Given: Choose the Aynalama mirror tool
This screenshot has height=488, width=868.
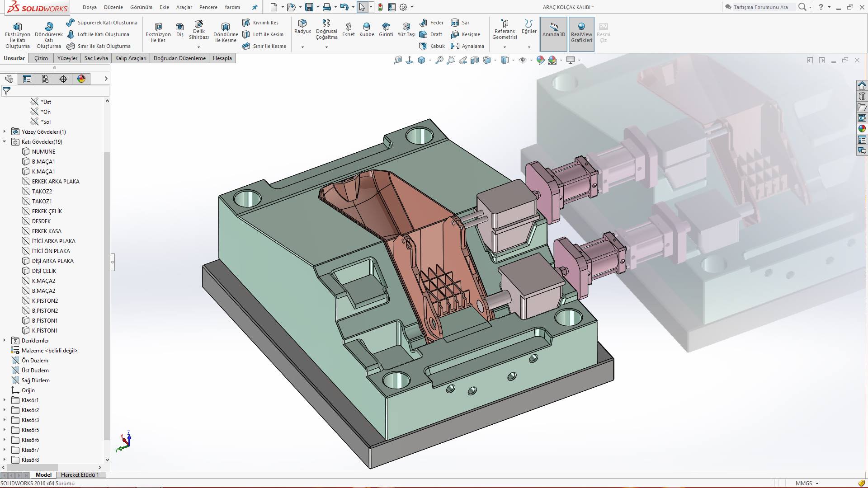Looking at the screenshot, I should (467, 46).
